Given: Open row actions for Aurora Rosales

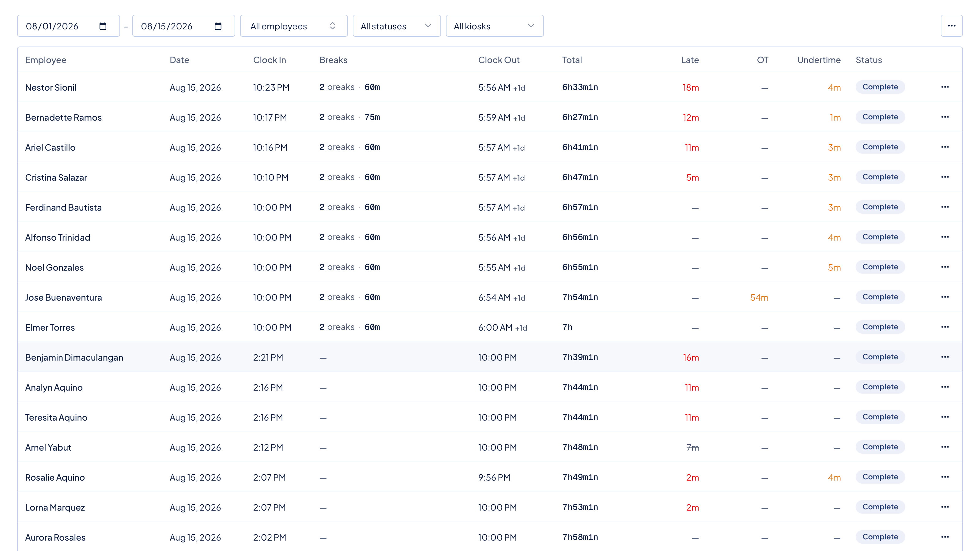Looking at the screenshot, I should click(x=945, y=537).
